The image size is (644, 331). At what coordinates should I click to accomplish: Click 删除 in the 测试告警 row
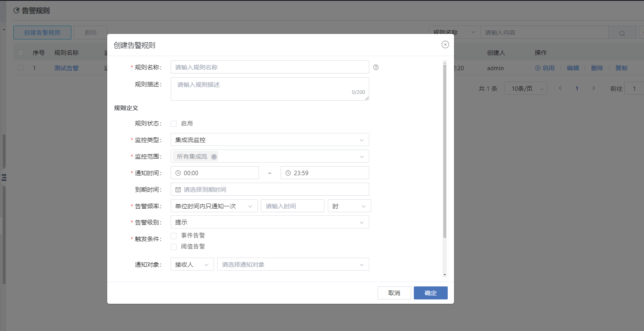click(x=597, y=68)
